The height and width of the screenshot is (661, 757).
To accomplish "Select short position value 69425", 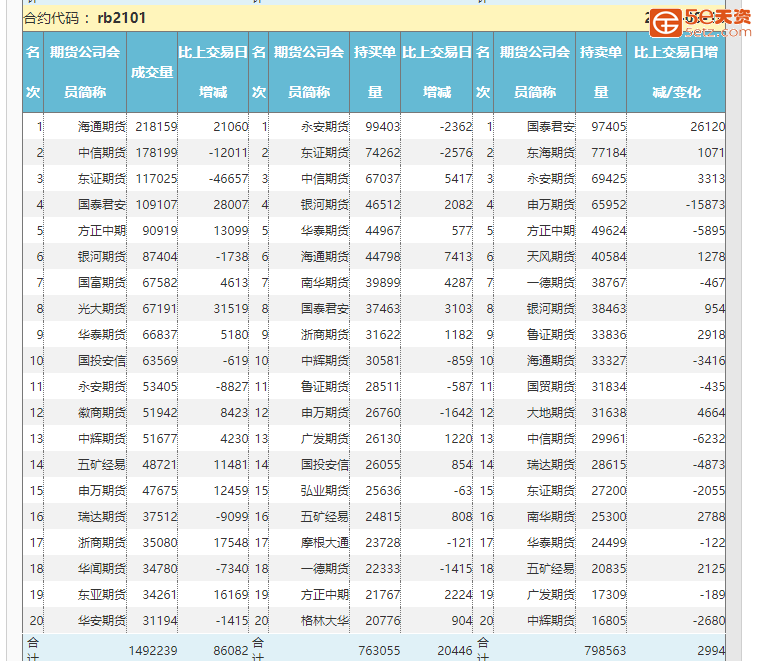I will pos(609,179).
